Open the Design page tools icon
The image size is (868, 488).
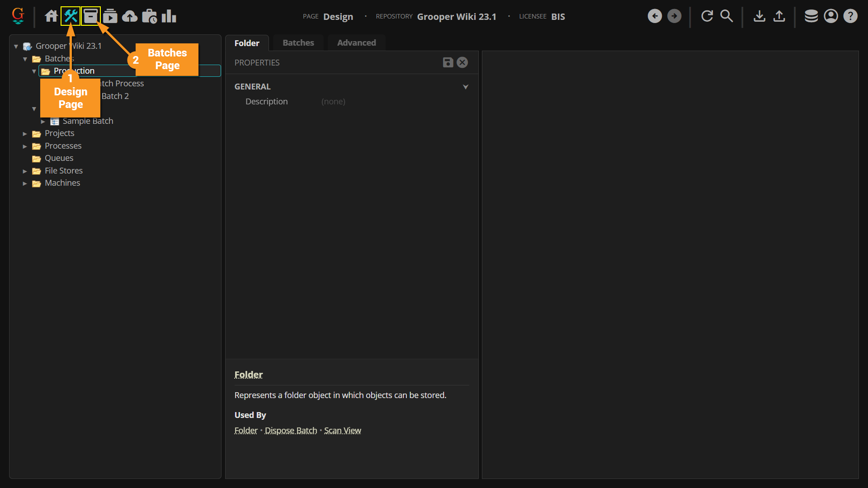tap(71, 16)
